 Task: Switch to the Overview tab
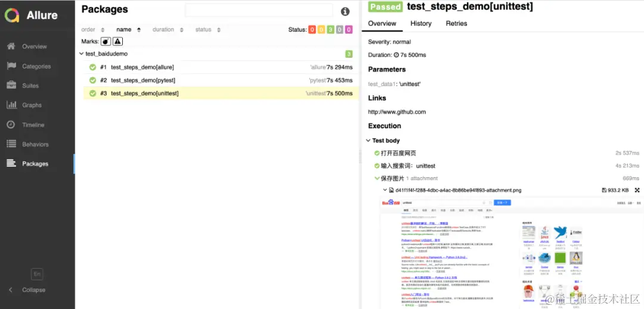382,23
